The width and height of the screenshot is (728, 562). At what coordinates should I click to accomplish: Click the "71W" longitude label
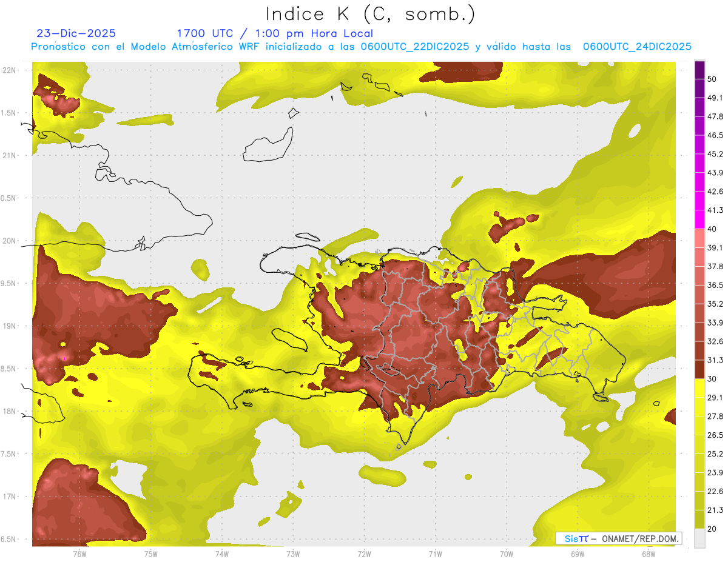(435, 554)
